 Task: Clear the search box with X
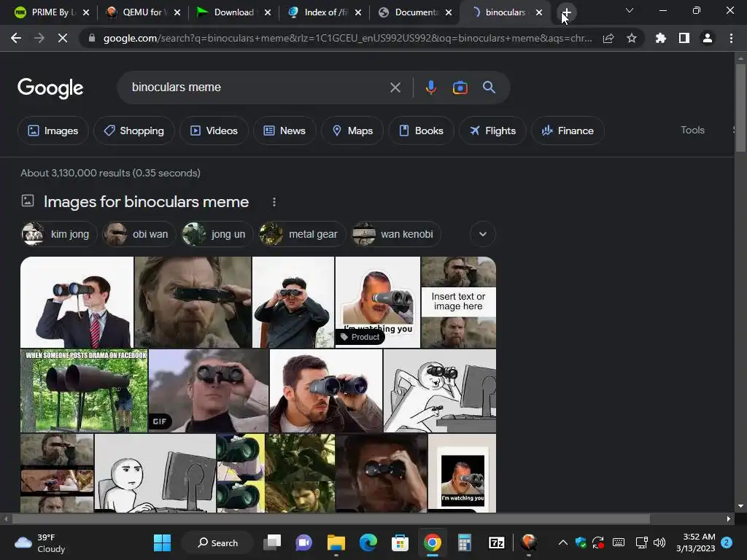[x=395, y=87]
